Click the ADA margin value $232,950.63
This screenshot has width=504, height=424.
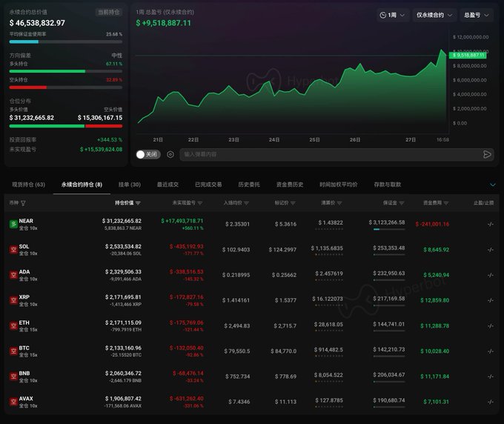pyautogui.click(x=388, y=274)
